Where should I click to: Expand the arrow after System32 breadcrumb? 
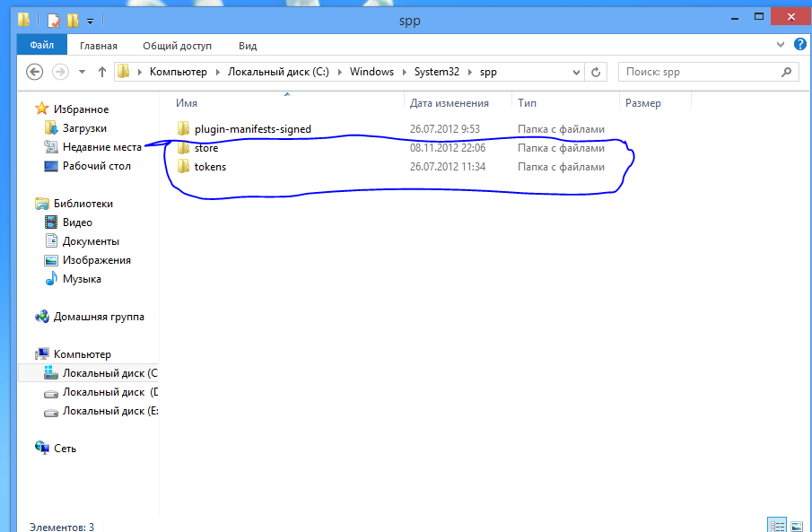pos(469,72)
